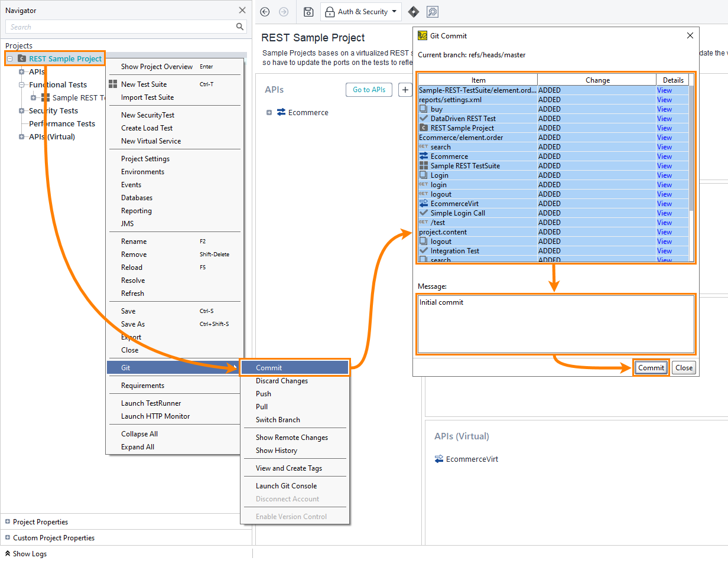The image size is (728, 561).
Task: Click the diamond icon on the toolbar
Action: (x=413, y=11)
